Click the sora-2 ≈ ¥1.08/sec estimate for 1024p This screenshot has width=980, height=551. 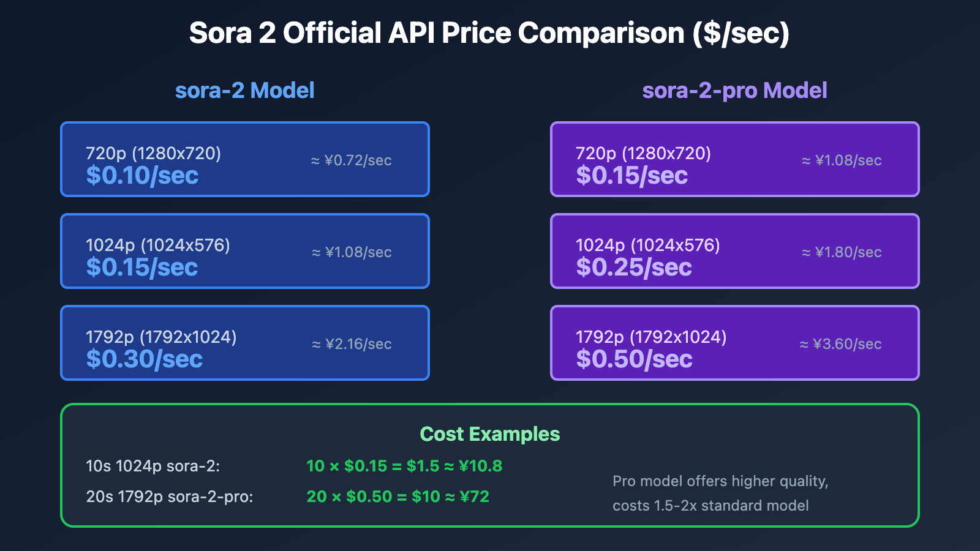(352, 252)
